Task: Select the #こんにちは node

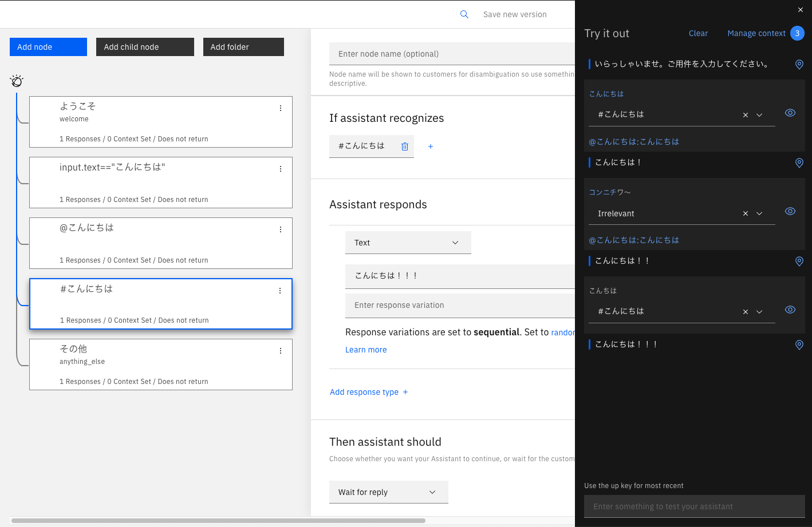Action: [x=161, y=304]
